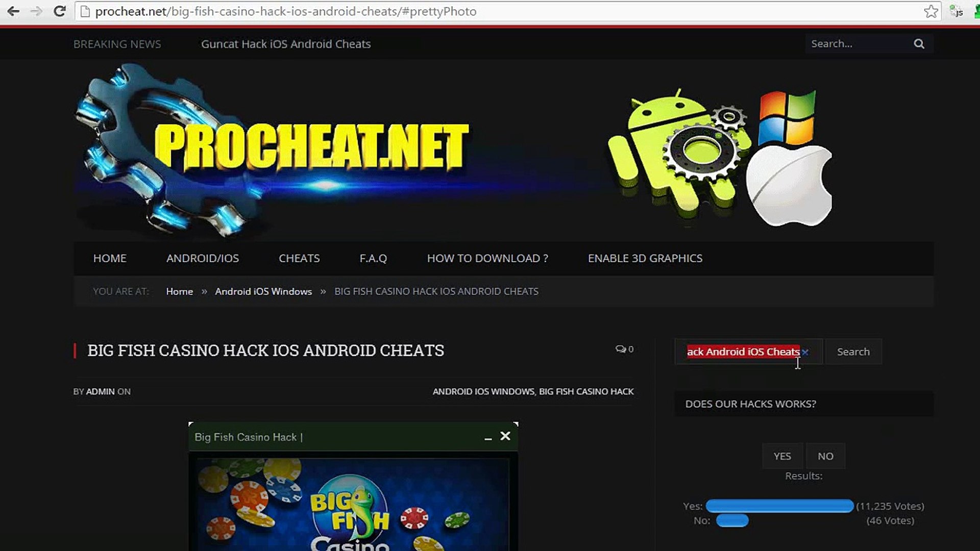
Task: Click the browser reload icon
Action: click(60, 11)
